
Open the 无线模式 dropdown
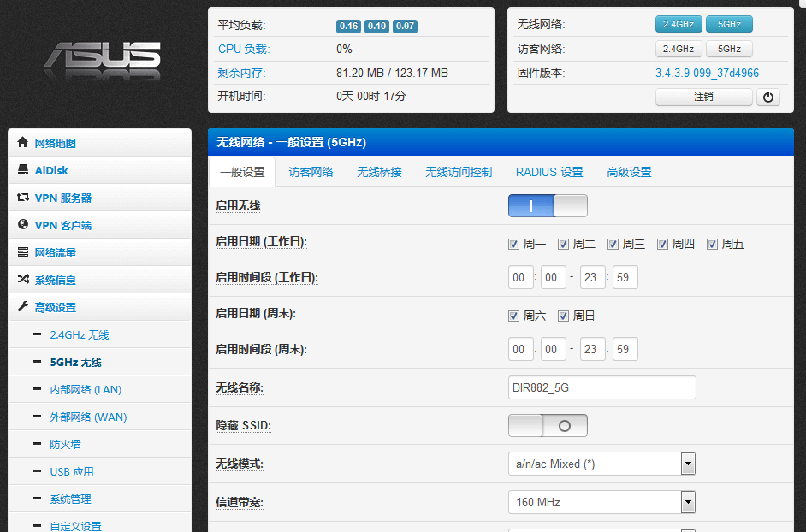click(688, 464)
